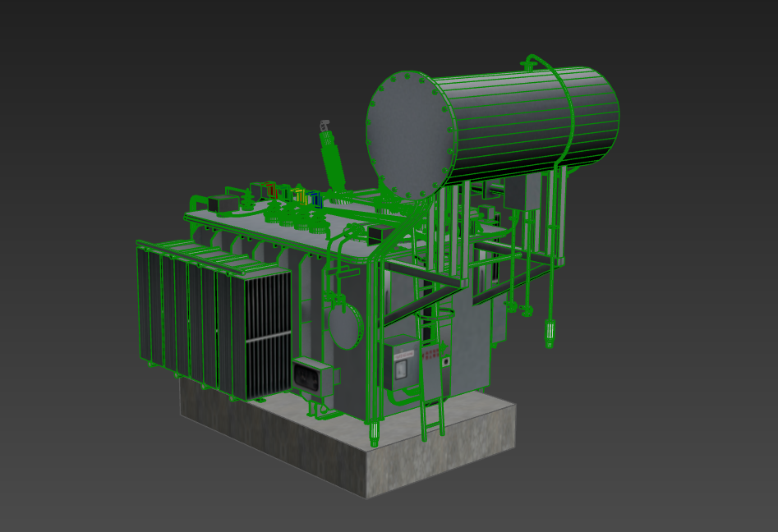The height and width of the screenshot is (532, 778).
Task: Click the small box at left of top cover
Action: [x=221, y=204]
